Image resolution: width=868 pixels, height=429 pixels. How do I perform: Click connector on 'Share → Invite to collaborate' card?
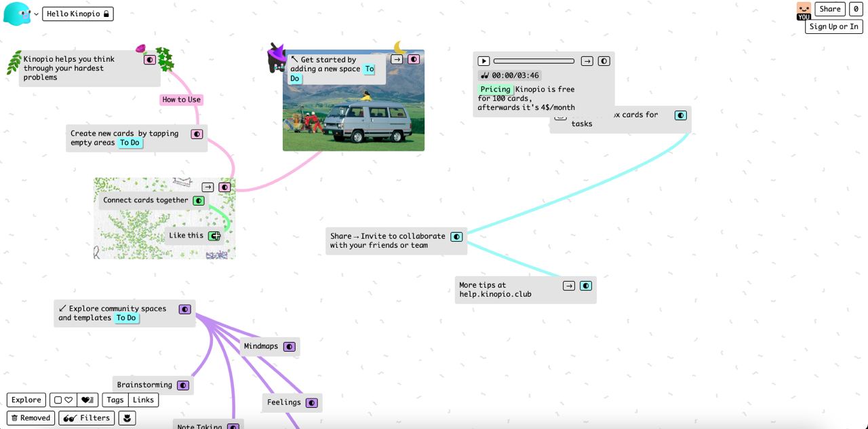coord(457,237)
